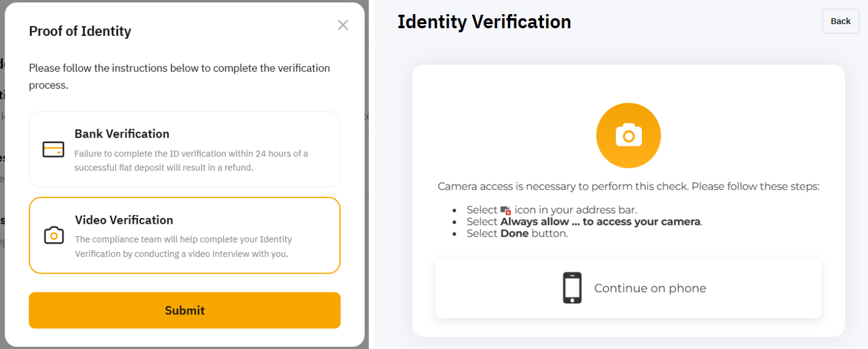Screen dimensions: 868x349
Task: Click the 'Please follow the instructions' dialog text
Action: (179, 76)
